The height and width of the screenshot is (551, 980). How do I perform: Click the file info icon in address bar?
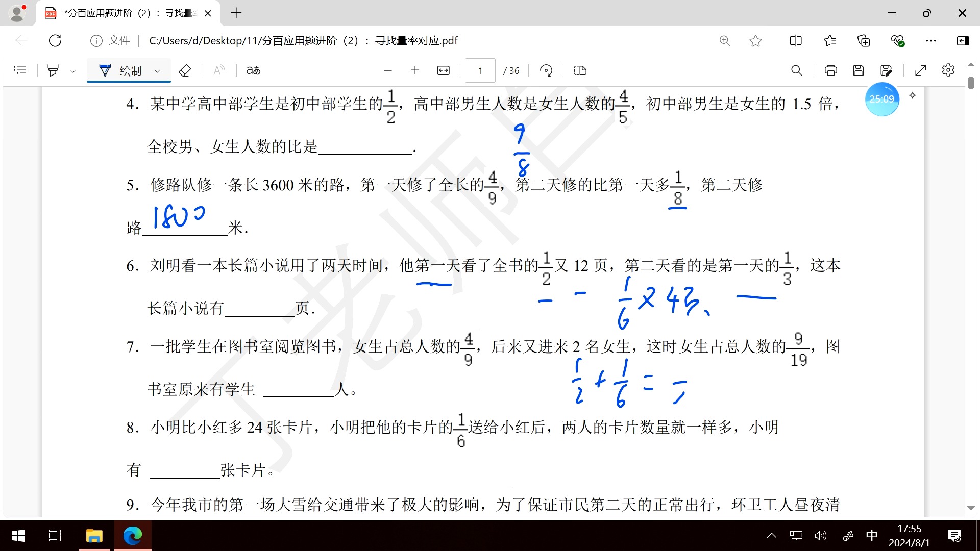96,40
